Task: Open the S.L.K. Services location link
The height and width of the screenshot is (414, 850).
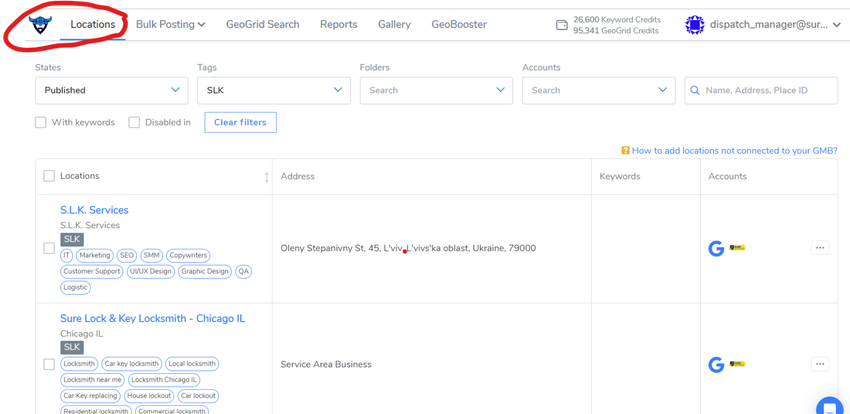Action: click(x=94, y=210)
